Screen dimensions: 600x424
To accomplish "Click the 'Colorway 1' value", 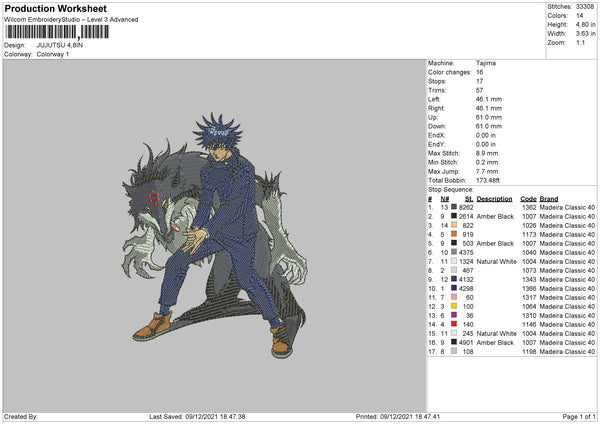I will [53, 54].
